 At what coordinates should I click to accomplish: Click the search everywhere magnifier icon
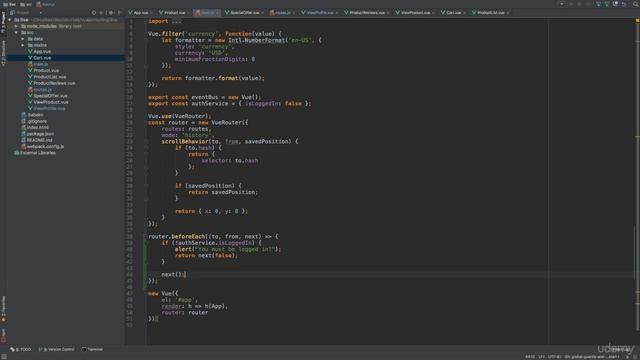[x=636, y=4]
